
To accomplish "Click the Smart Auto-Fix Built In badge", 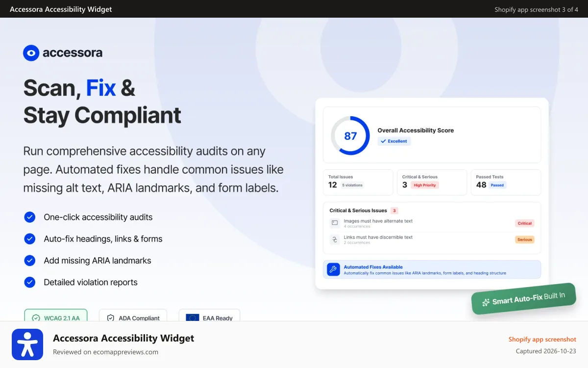I will pos(523,299).
